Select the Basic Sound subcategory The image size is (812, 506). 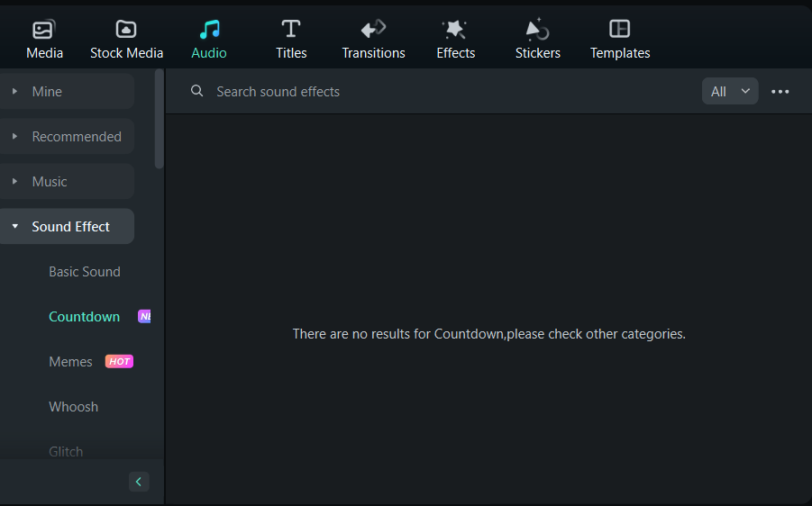click(x=85, y=272)
